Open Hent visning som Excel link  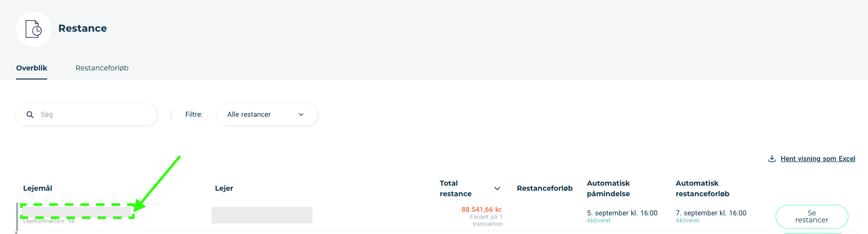pos(818,159)
